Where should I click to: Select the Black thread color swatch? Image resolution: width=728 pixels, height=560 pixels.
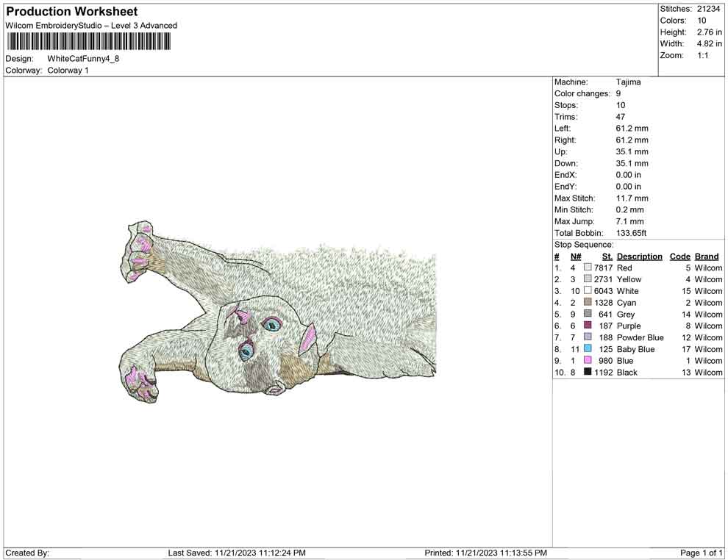(588, 373)
